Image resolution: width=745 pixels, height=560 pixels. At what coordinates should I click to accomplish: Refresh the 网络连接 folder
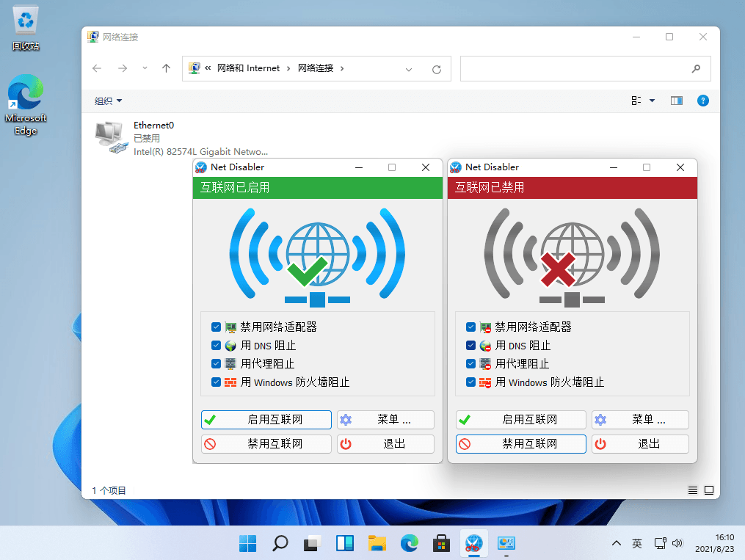pos(437,69)
